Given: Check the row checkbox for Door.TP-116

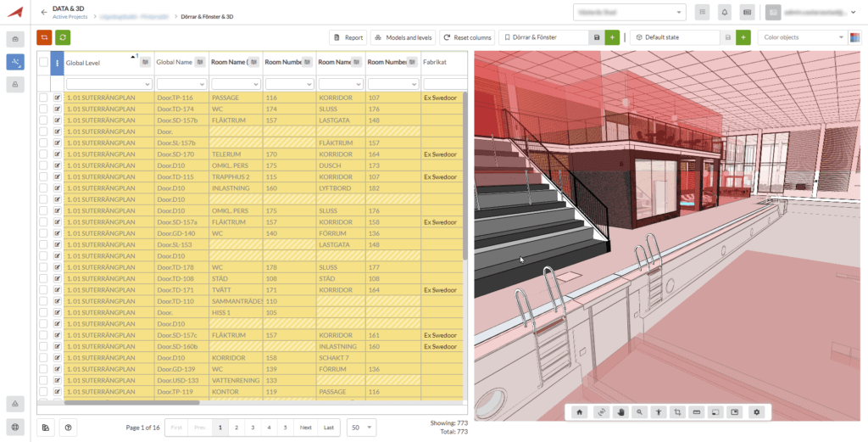Looking at the screenshot, I should [x=43, y=98].
